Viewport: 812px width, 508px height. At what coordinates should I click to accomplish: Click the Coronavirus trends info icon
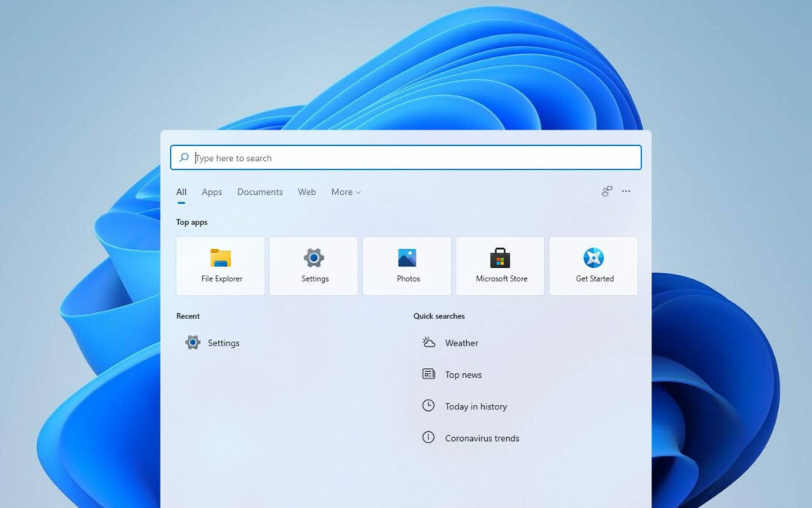[429, 437]
